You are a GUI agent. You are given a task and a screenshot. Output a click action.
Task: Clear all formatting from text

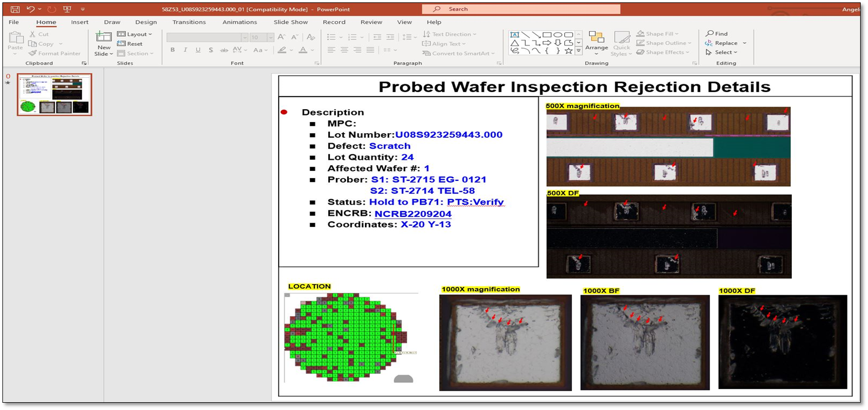tap(311, 37)
